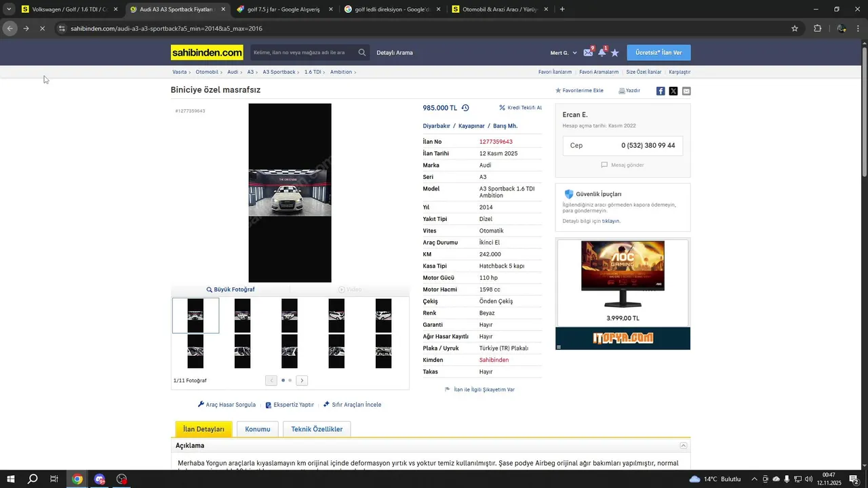This screenshot has width=868, height=488.
Task: Open Araç Hasar Sorgula link
Action: pos(226,405)
